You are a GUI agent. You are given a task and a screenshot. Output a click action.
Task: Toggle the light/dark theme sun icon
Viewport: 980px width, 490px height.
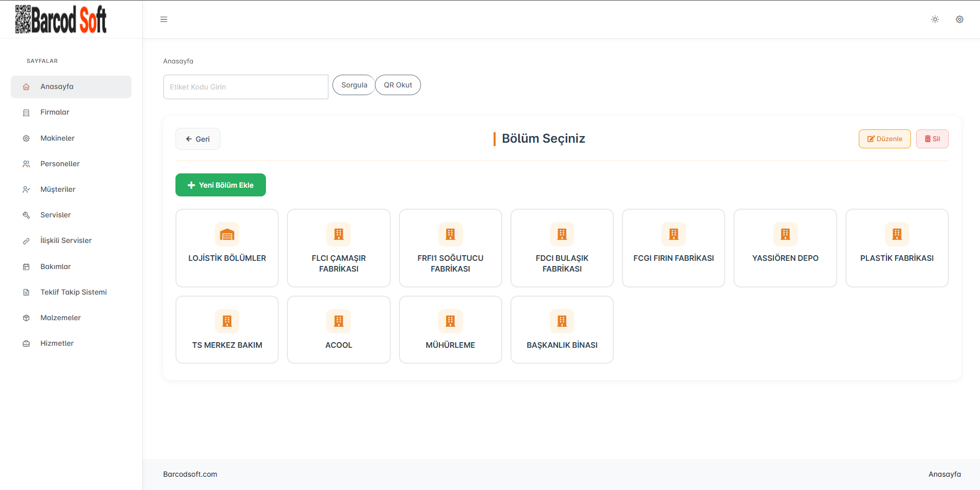(x=935, y=19)
